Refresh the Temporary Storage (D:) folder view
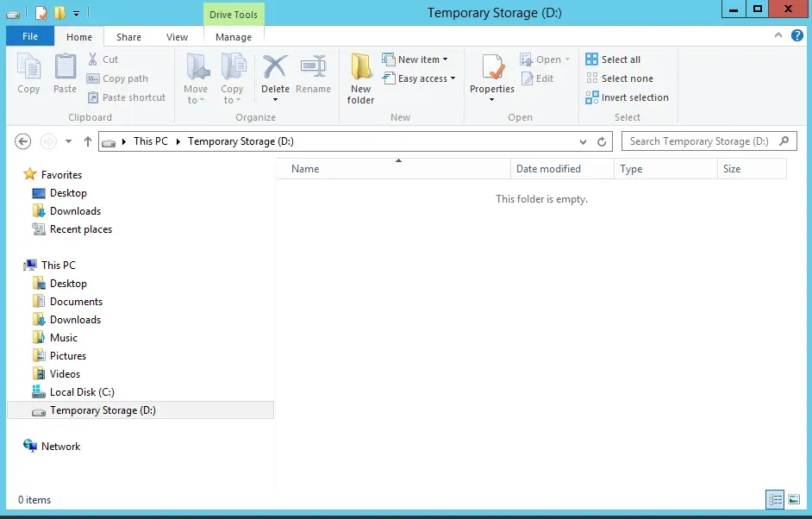This screenshot has width=812, height=519. tap(604, 141)
